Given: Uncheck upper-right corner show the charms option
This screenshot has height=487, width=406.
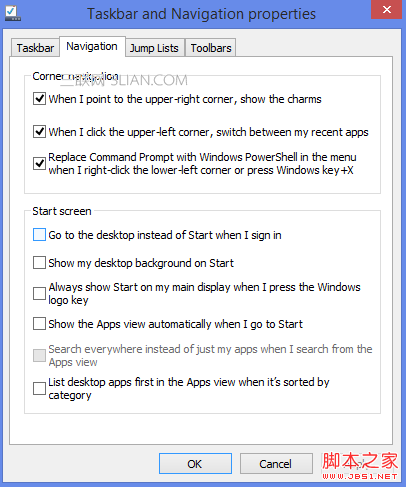Looking at the screenshot, I should 39,99.
